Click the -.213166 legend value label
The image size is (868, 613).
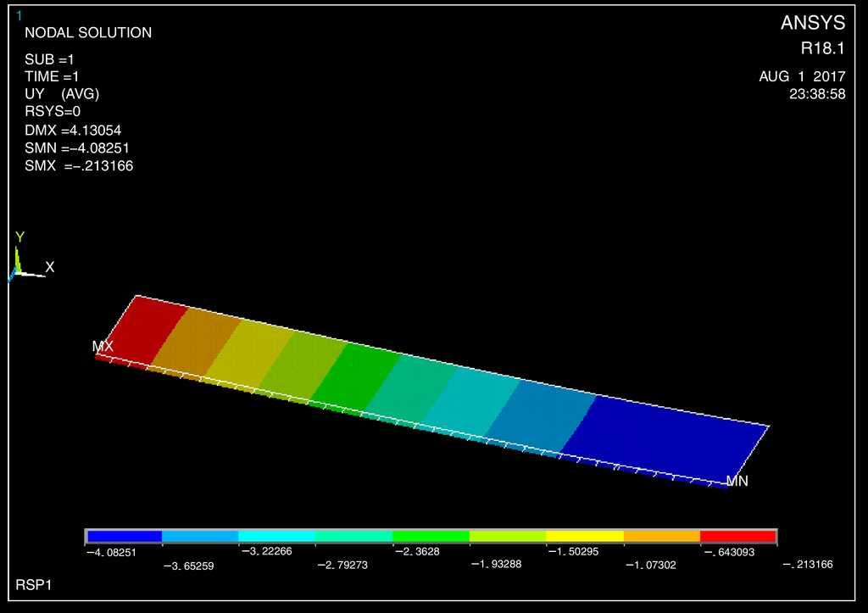coord(807,565)
